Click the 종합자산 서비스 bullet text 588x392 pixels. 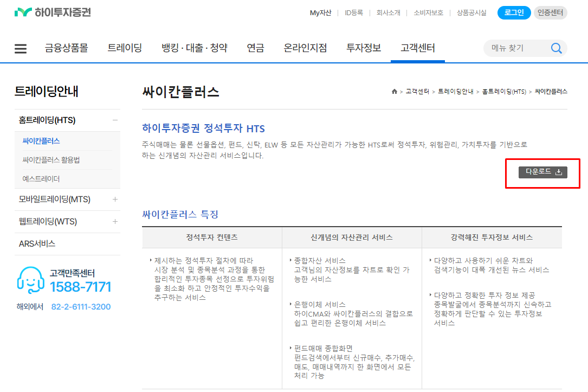point(320,260)
